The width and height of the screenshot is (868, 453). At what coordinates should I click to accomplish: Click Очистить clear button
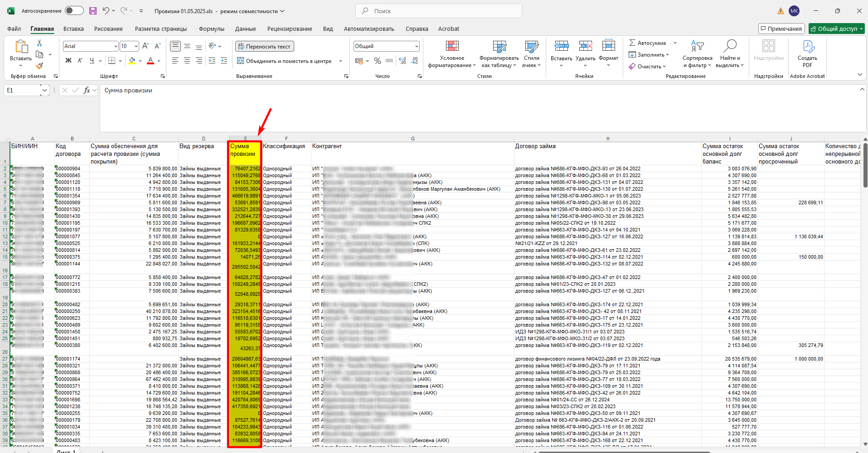point(647,67)
